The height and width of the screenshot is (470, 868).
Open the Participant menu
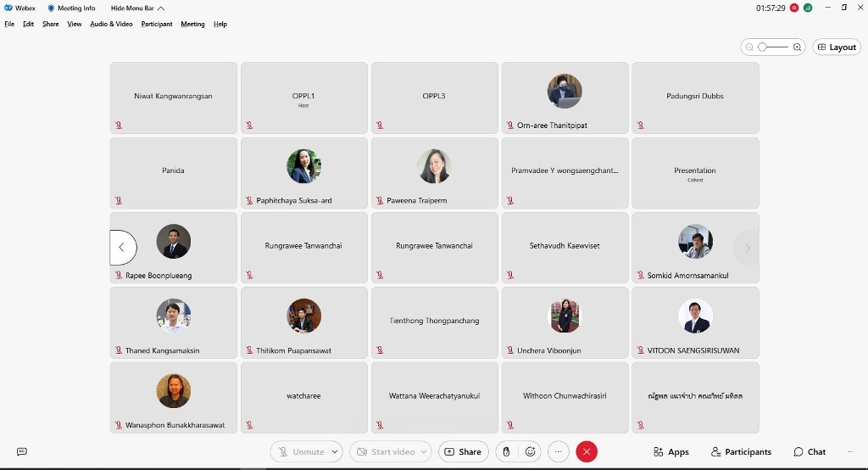pyautogui.click(x=157, y=24)
